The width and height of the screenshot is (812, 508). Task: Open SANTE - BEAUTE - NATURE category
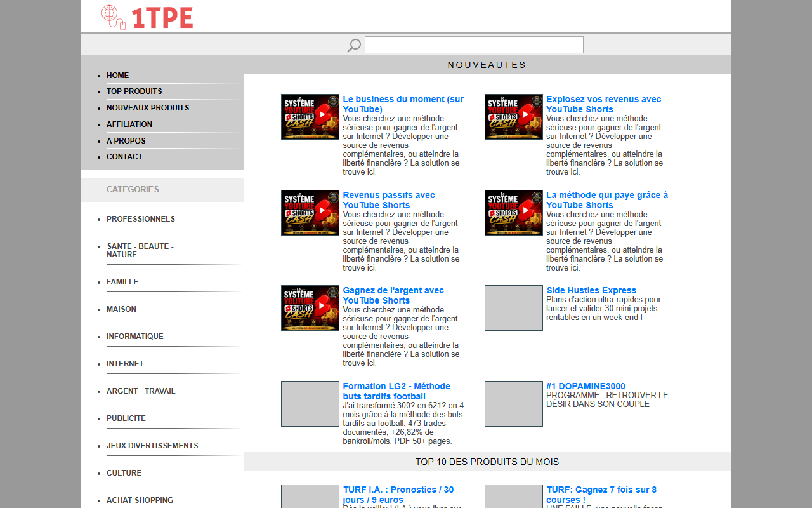click(140, 250)
